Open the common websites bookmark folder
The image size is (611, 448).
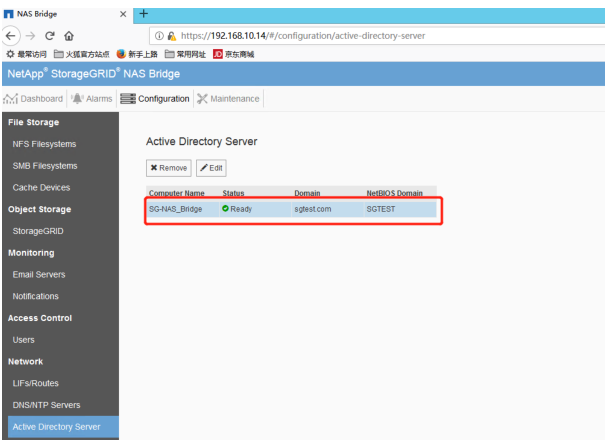pyautogui.click(x=185, y=54)
